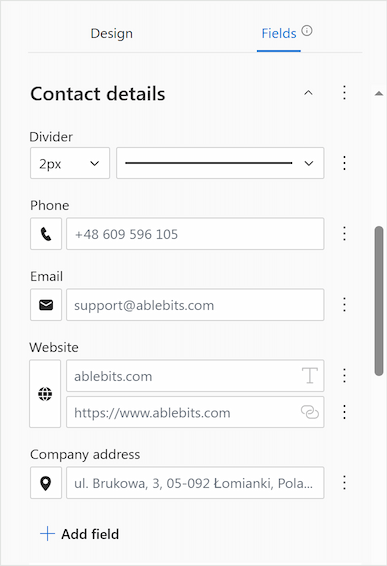
Task: Click the Fields tab info icon
Action: coord(307,31)
